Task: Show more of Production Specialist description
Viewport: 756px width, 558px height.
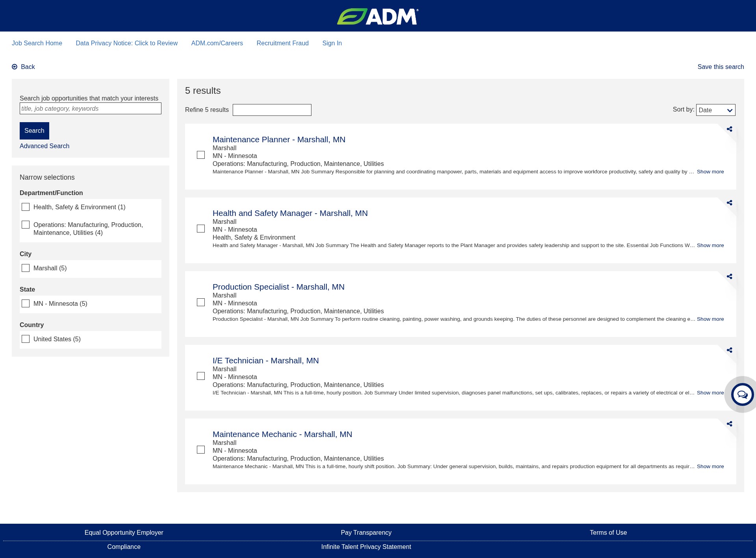Action: [x=710, y=319]
